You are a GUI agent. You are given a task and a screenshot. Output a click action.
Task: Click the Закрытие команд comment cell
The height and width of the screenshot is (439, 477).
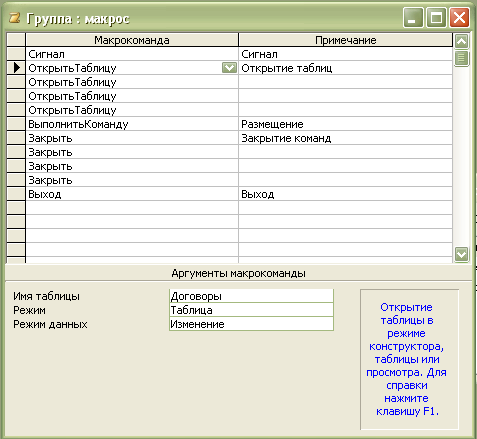click(346, 138)
